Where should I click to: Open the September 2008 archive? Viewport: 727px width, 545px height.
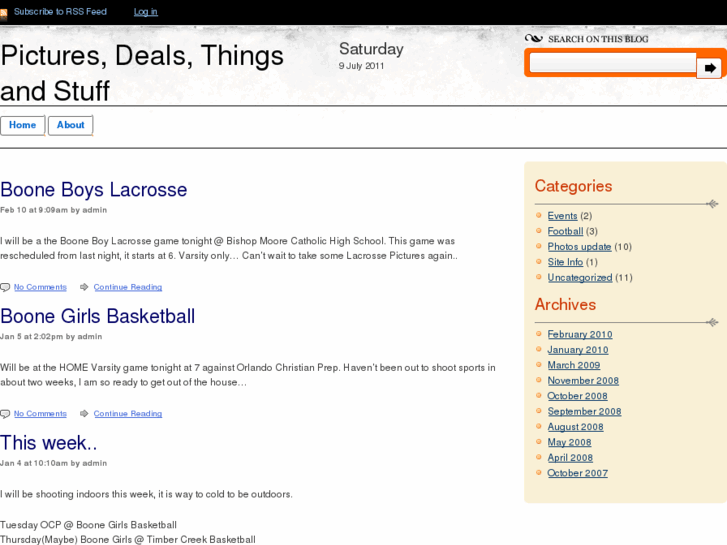585,411
